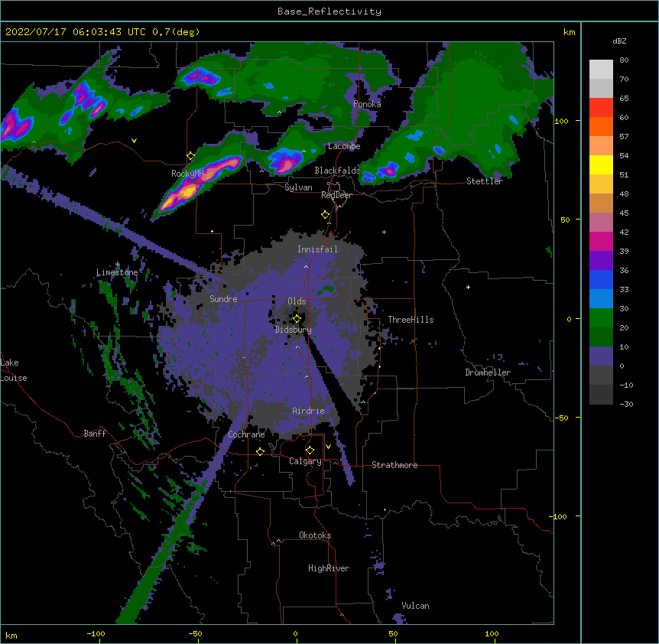This screenshot has width=659, height=644.
Task: Click the 80 dBZ white legend swatch
Action: point(601,70)
